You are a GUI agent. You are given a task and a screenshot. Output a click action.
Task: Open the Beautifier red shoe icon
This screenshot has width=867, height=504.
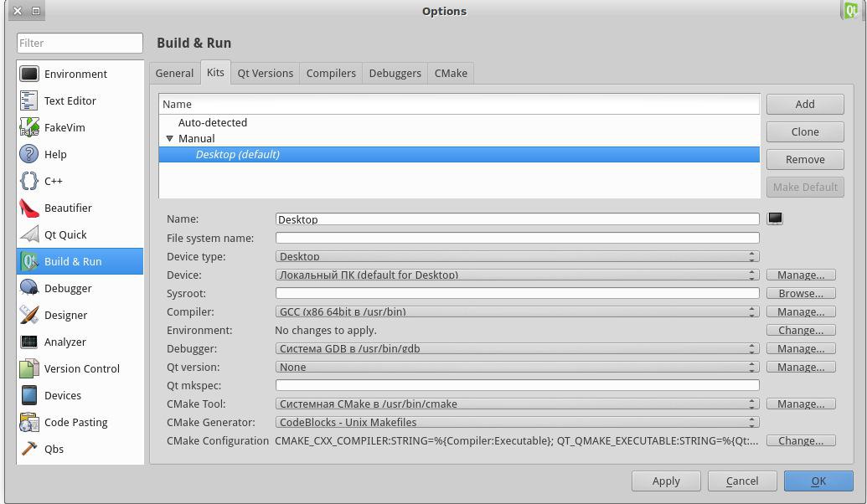[x=28, y=208]
